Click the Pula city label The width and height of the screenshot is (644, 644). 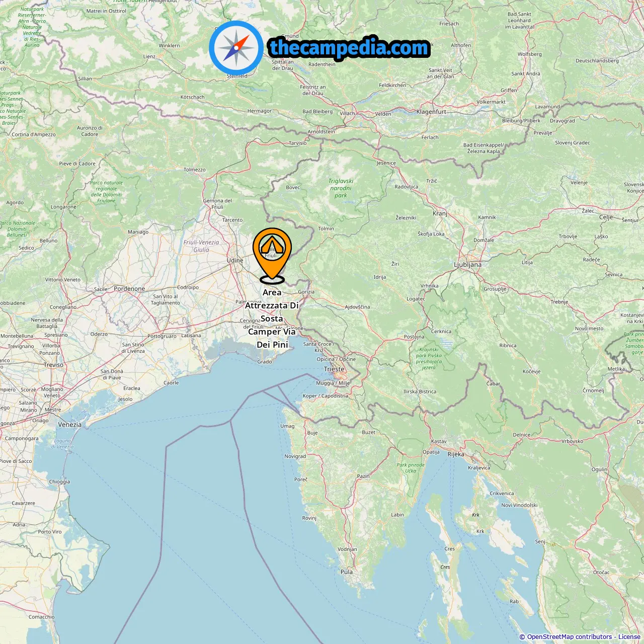click(347, 572)
